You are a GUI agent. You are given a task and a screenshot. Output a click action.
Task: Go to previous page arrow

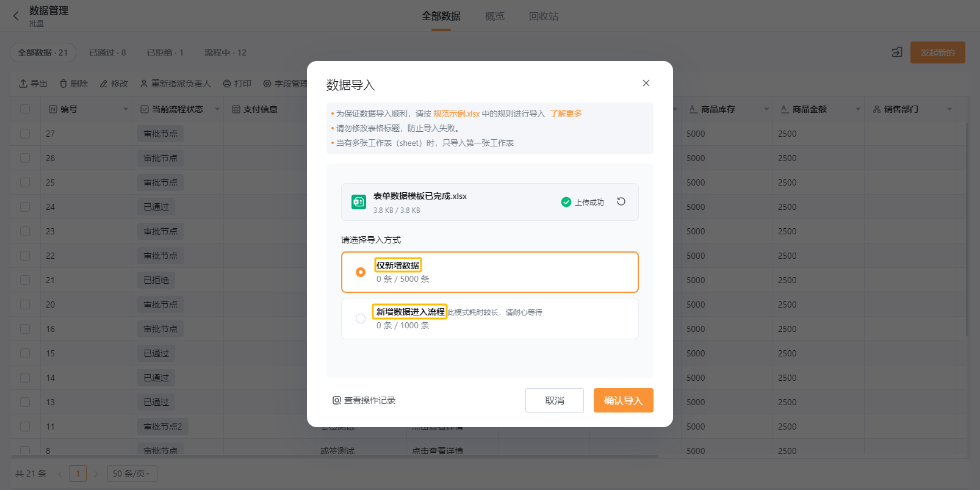[60, 474]
